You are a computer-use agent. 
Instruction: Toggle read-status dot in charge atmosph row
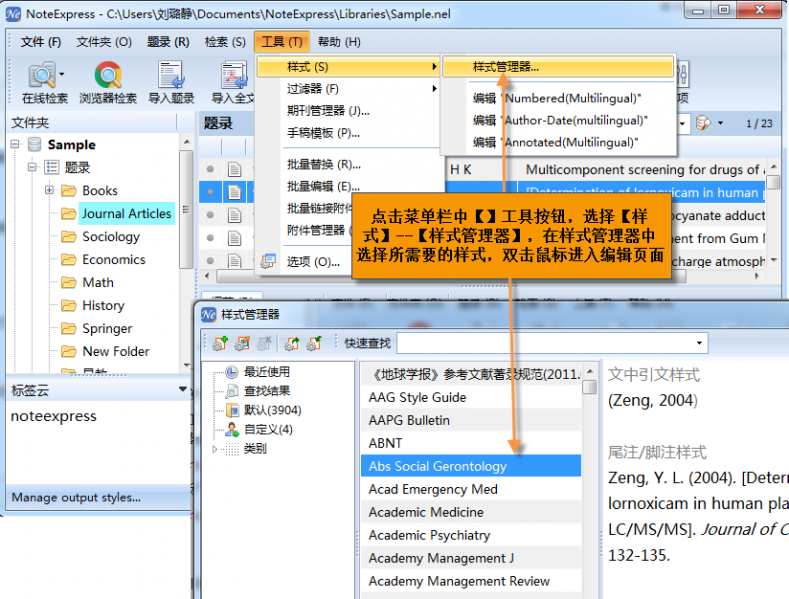pos(210,260)
